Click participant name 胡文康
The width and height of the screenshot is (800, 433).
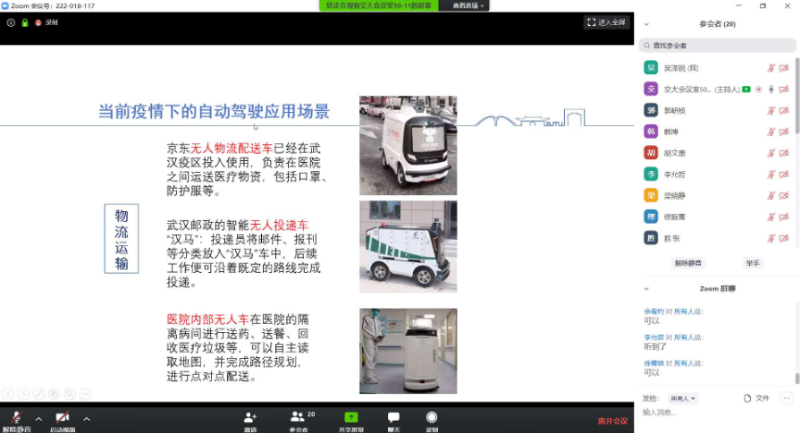pos(674,153)
